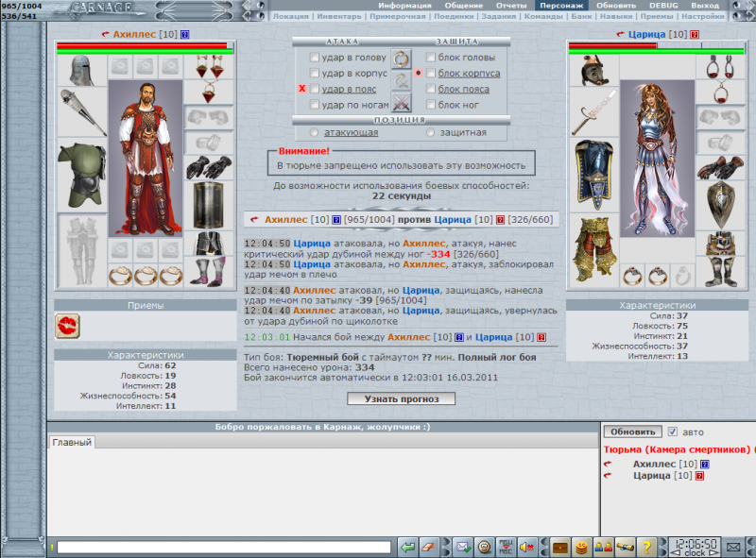Select the 'атакующая' position radio button
This screenshot has width=756, height=558.
(315, 133)
